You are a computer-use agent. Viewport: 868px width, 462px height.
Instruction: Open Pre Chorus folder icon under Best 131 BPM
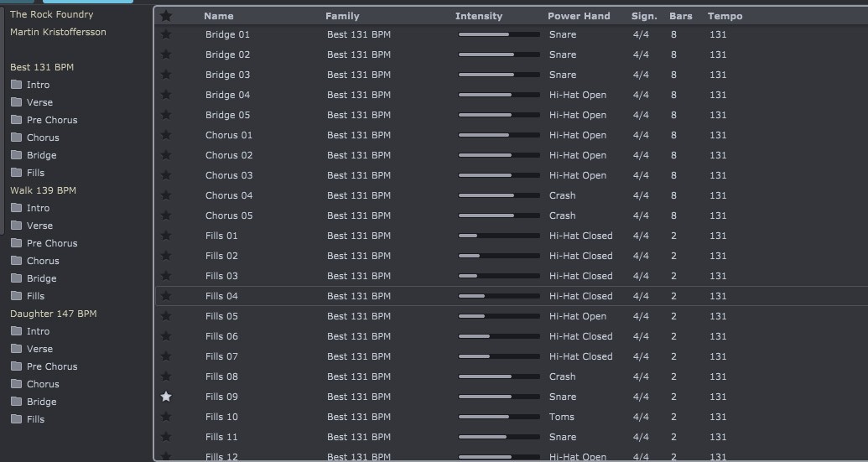(17, 120)
